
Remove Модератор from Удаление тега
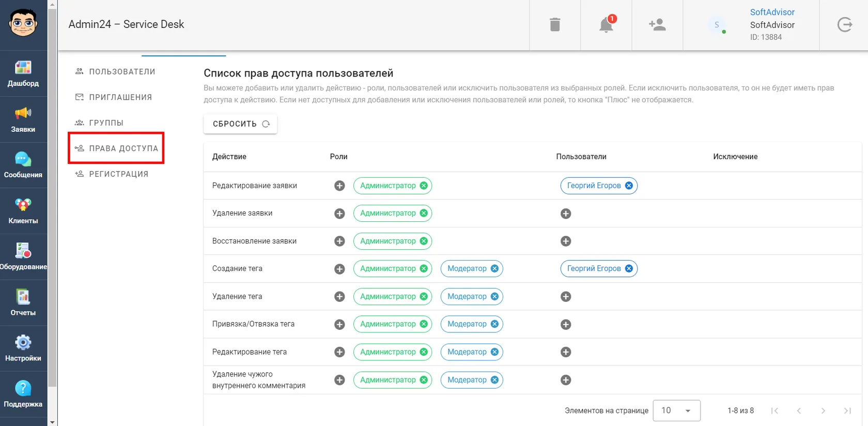pyautogui.click(x=494, y=296)
